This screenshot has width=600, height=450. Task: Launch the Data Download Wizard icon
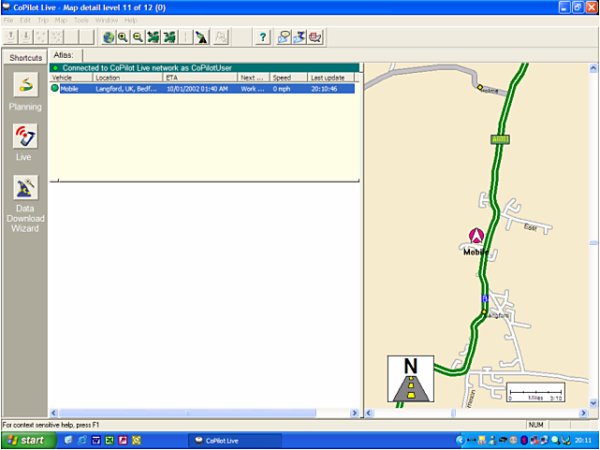click(x=26, y=187)
